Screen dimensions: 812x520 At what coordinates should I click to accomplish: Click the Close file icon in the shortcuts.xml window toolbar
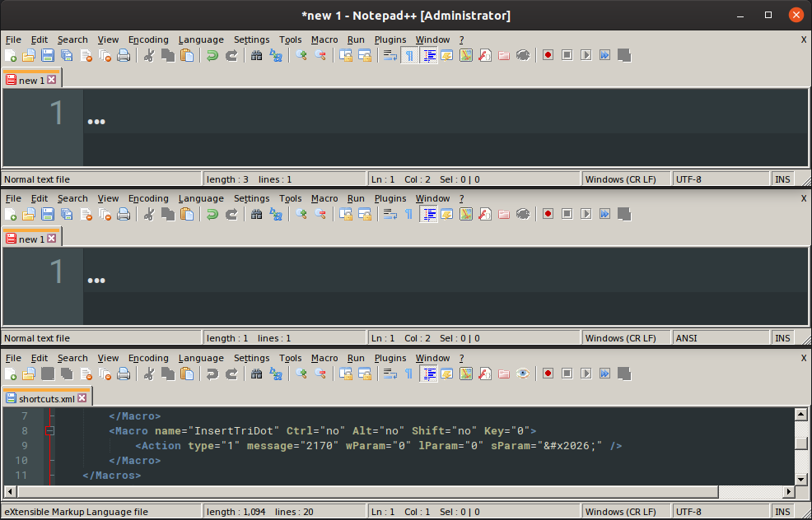[x=86, y=374]
